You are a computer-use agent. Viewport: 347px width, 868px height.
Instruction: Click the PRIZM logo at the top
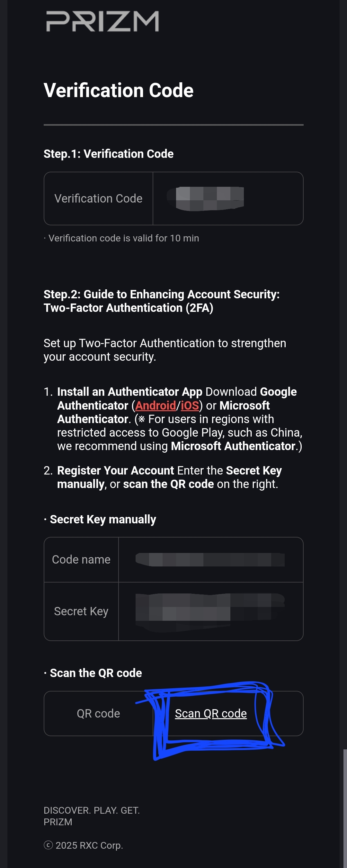pyautogui.click(x=102, y=21)
